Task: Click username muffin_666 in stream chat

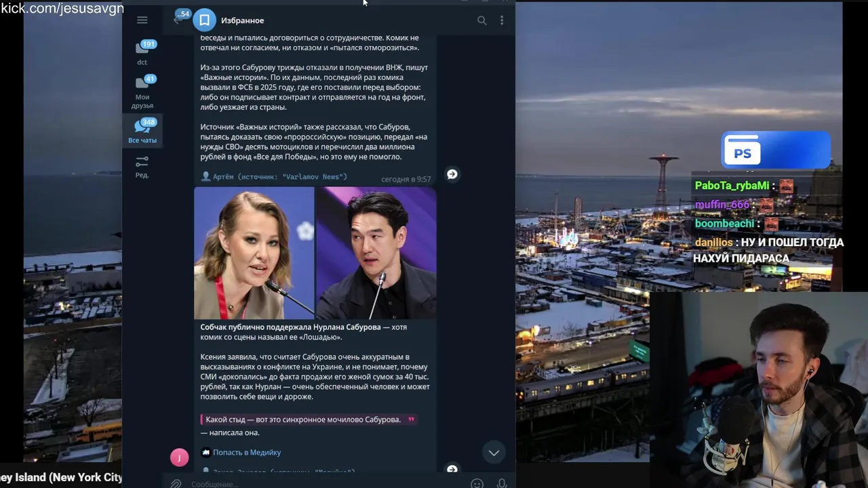Action: click(722, 204)
